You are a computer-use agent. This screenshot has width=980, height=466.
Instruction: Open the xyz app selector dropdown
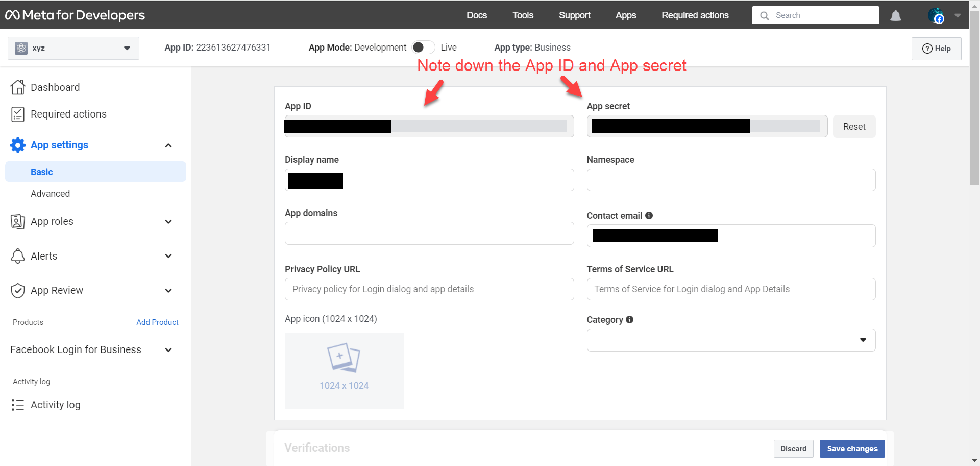(73, 48)
